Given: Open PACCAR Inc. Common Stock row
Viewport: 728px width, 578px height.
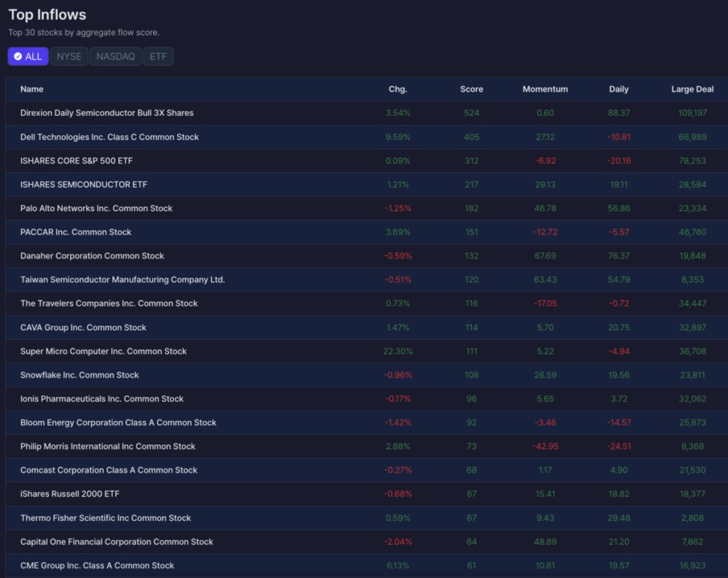Looking at the screenshot, I should (367, 232).
